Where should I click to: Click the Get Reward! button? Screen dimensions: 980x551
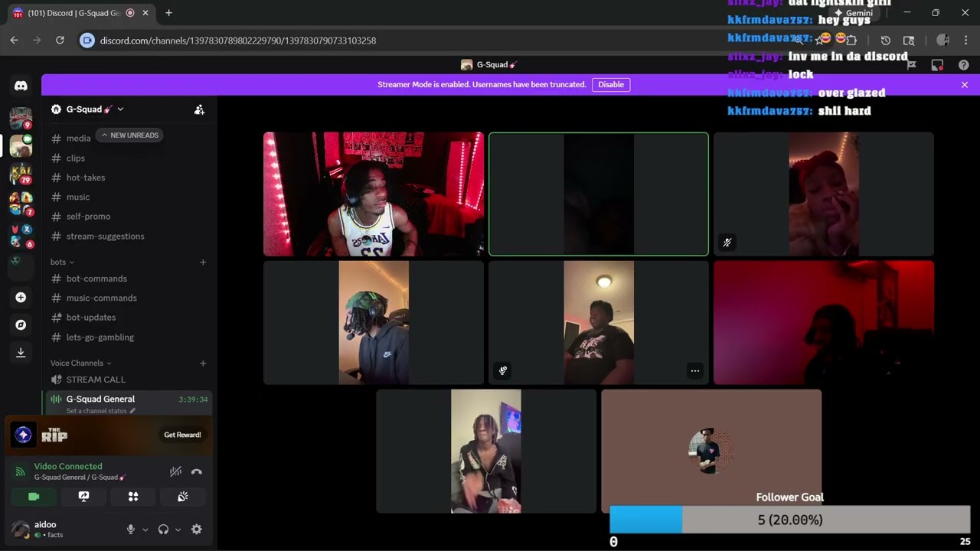pos(182,435)
